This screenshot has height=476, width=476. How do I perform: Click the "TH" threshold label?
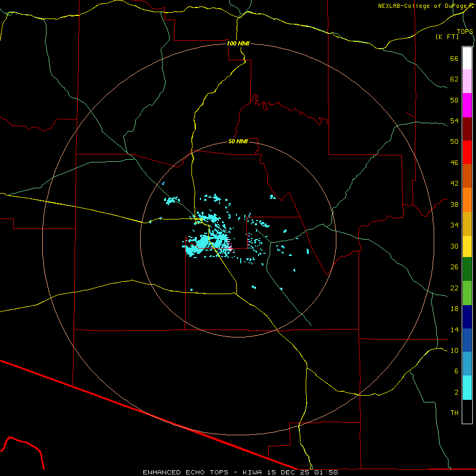454,413
